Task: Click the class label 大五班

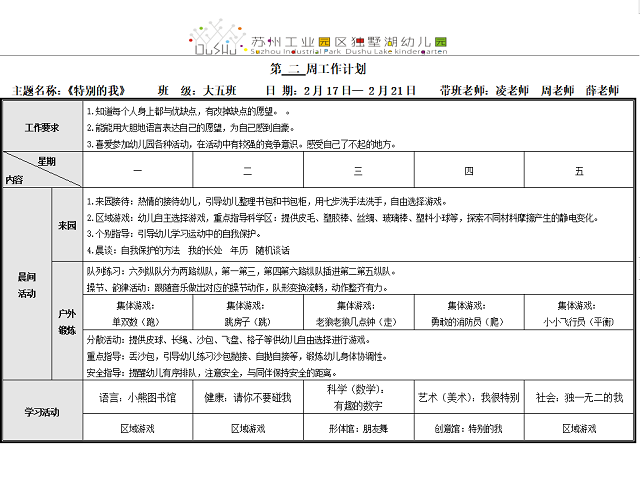Action: pos(220,91)
